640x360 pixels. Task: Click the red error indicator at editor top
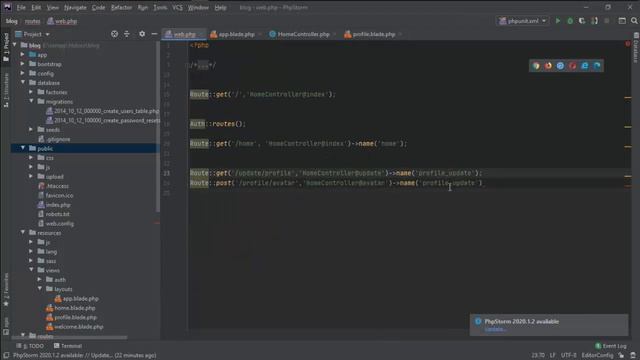tap(628, 44)
